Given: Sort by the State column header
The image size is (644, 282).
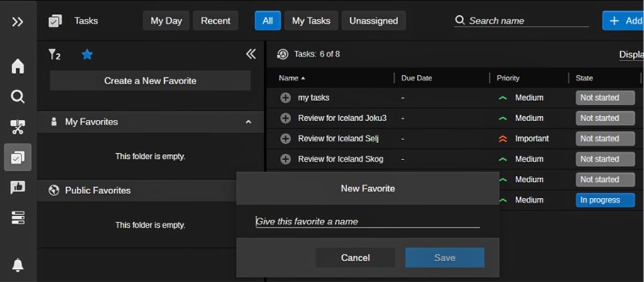Looking at the screenshot, I should click(584, 78).
